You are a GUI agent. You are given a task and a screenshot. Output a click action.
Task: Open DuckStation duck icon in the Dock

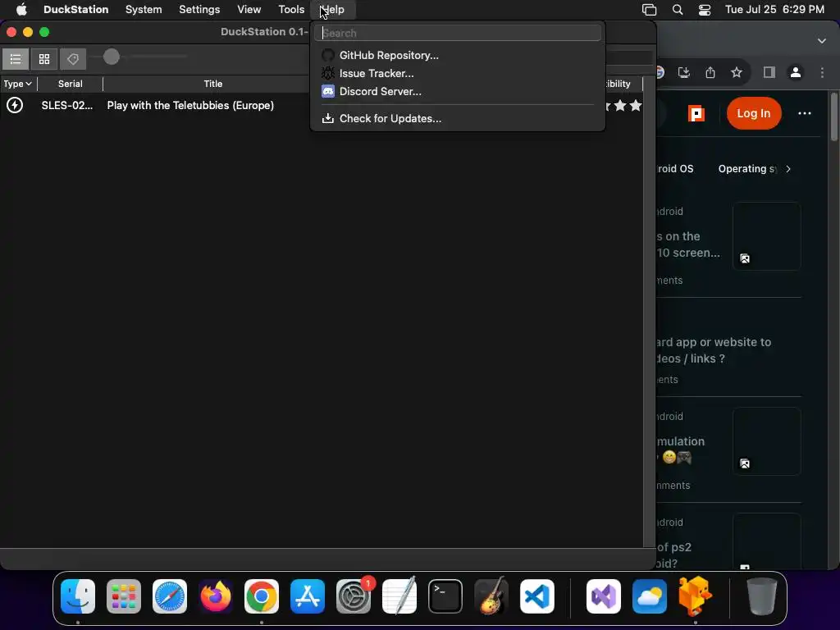(695, 596)
